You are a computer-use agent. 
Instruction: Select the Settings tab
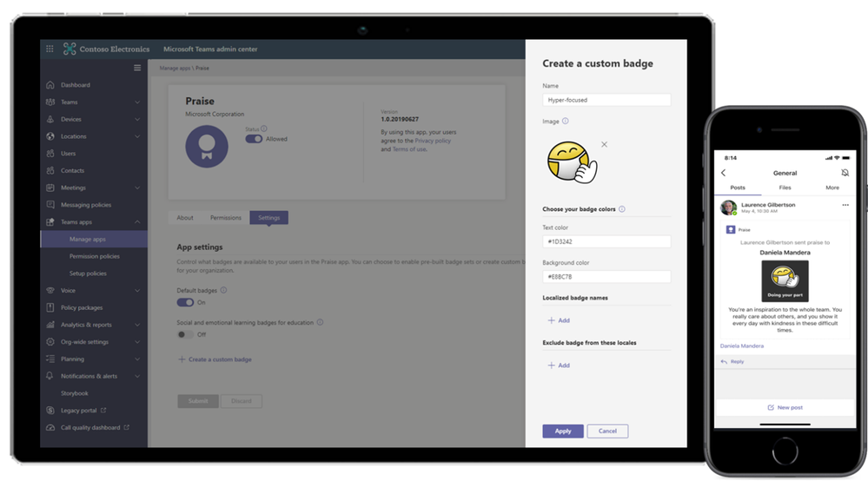pos(269,217)
